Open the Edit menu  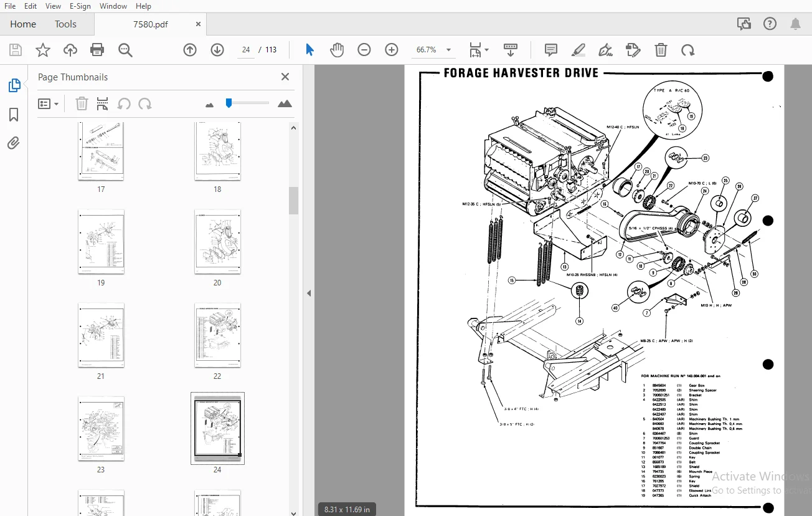tap(31, 6)
